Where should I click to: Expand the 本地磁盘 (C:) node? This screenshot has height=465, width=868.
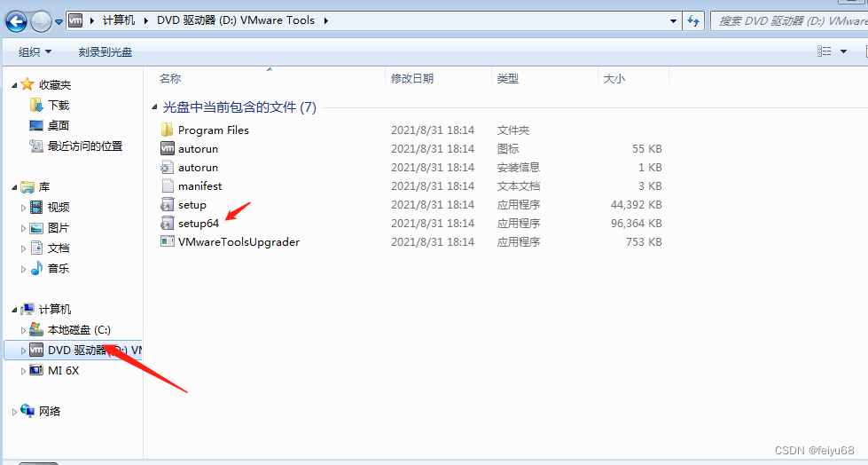pyautogui.click(x=23, y=330)
